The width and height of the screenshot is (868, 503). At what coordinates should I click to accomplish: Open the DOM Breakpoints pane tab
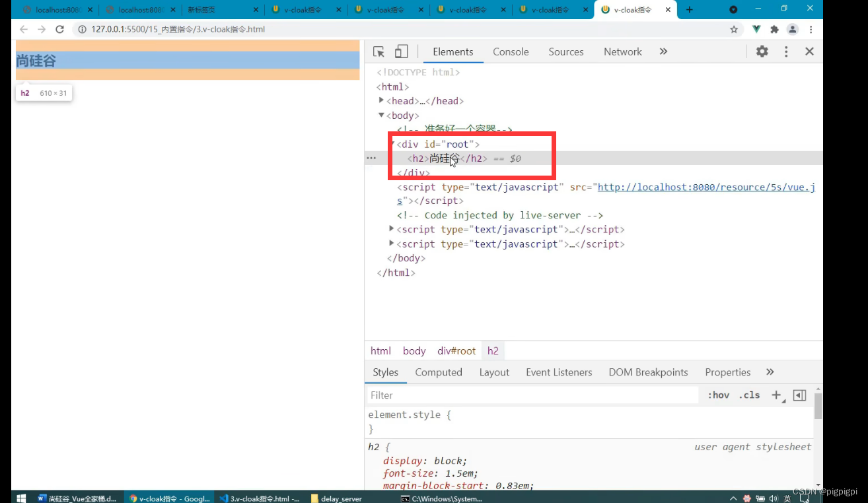pos(648,372)
